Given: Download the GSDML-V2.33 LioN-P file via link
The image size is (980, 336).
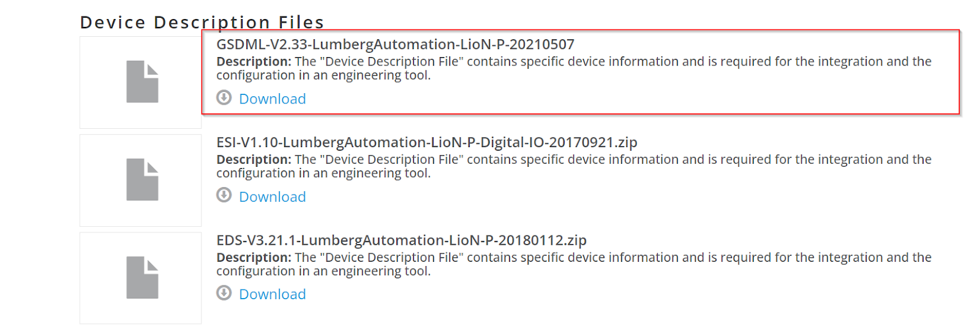Looking at the screenshot, I should click(x=272, y=99).
